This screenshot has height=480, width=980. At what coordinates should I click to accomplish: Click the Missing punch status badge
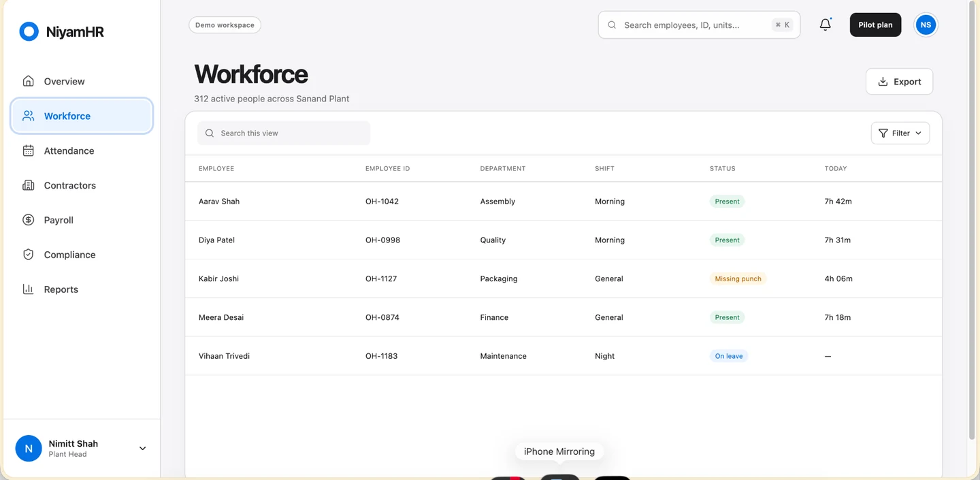[738, 278]
